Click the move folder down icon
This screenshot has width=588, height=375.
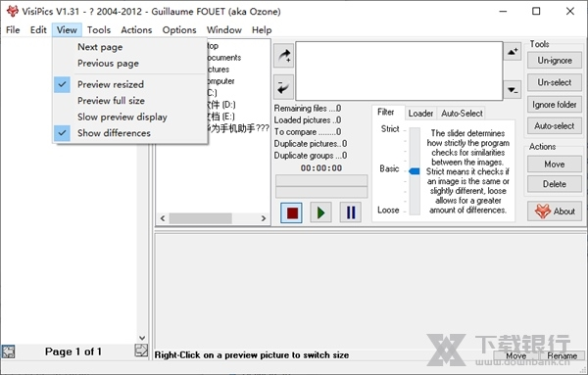513,90
